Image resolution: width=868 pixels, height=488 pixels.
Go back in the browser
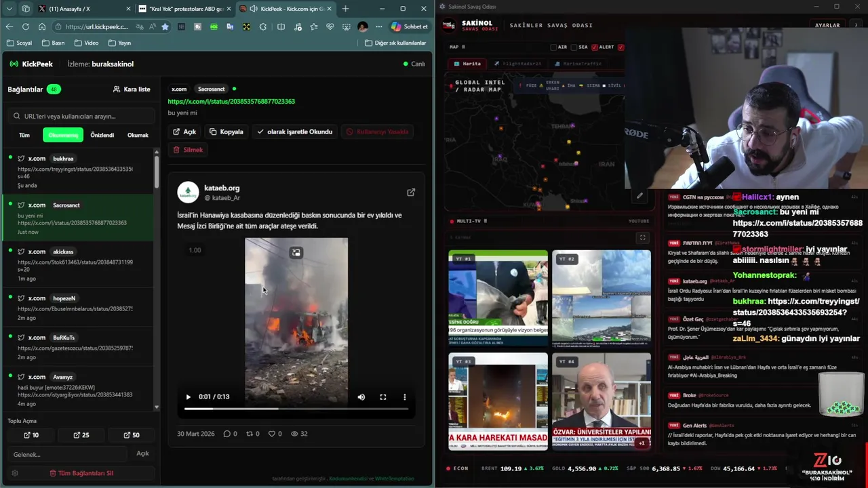click(9, 26)
